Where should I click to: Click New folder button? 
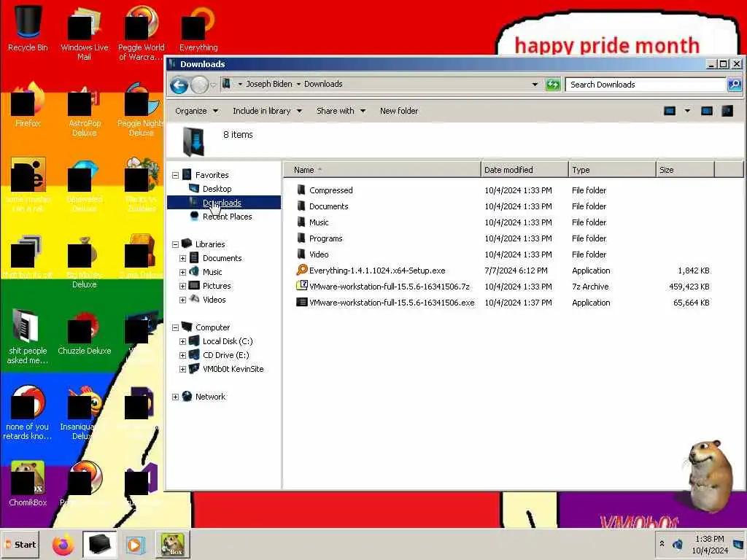399,111
